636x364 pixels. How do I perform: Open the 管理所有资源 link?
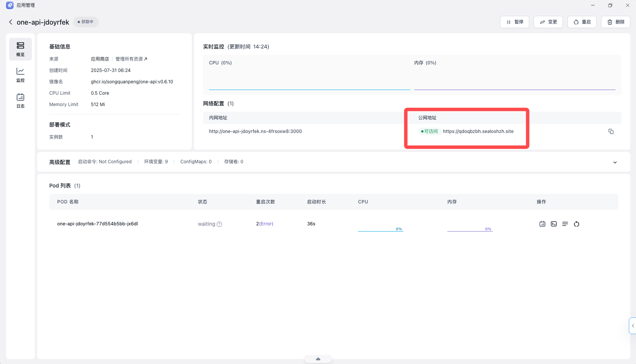(131, 59)
